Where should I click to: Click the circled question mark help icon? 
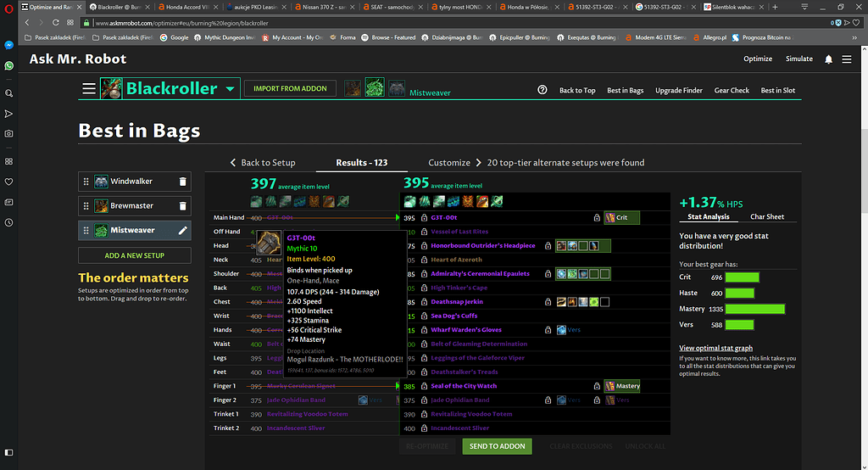coord(542,90)
